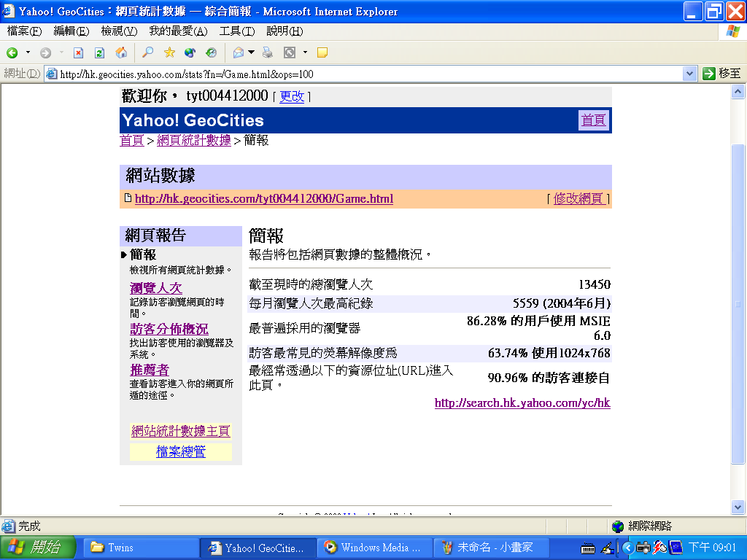Click the scrollbar up arrow
Viewport: 747px width, 560px height.
tap(738, 92)
